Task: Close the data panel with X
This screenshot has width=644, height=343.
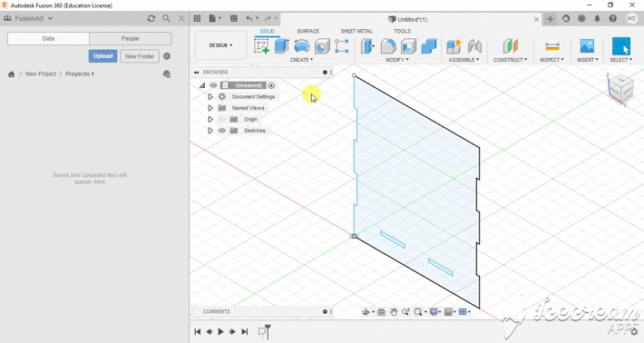Action: [181, 18]
